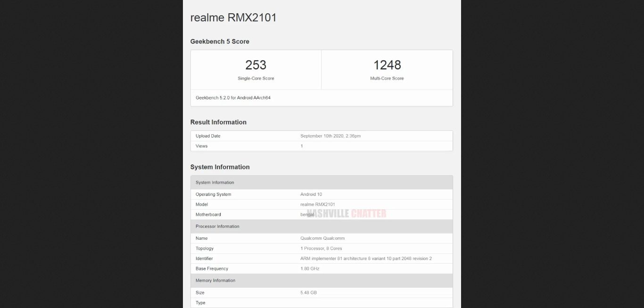644x308 pixels.
Task: Click the 'Processor Information' table header row
Action: coord(322,227)
